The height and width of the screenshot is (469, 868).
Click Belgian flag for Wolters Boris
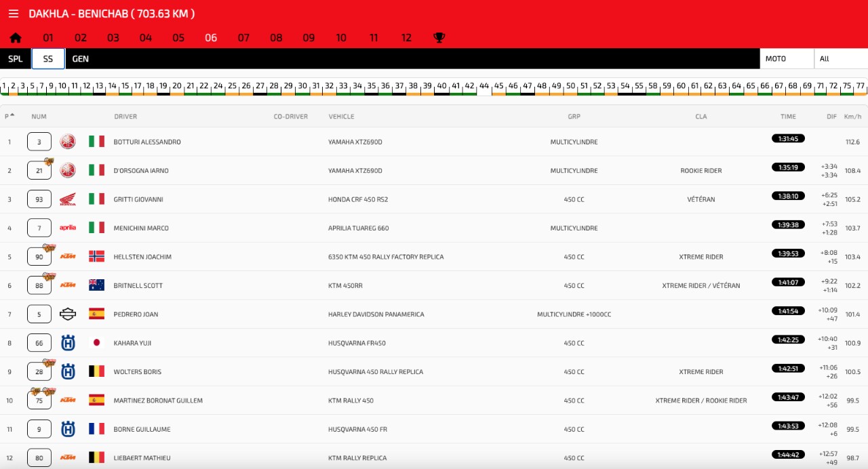pyautogui.click(x=96, y=371)
